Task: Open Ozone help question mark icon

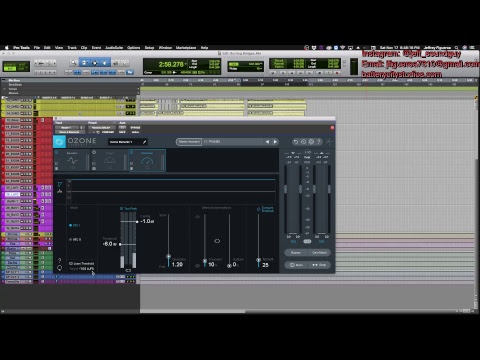Action: tap(319, 142)
